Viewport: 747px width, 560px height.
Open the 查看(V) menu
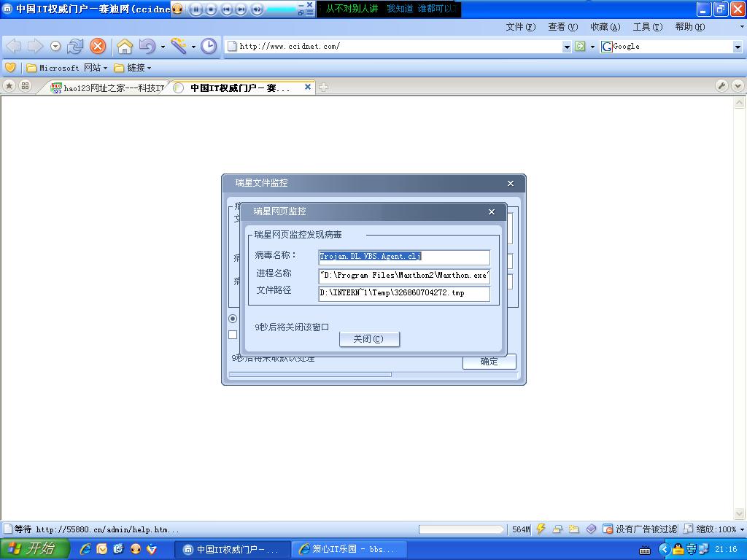562,27
